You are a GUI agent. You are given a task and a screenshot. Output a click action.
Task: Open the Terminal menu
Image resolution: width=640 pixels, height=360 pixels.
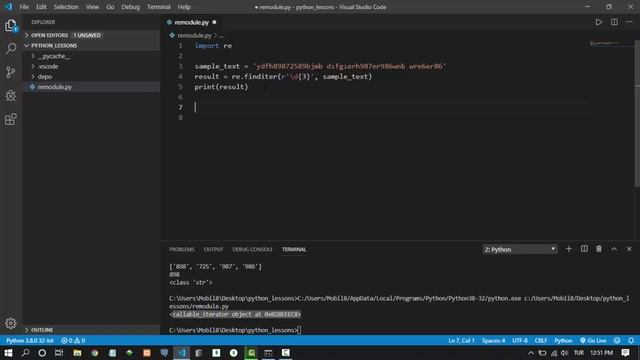tap(159, 7)
